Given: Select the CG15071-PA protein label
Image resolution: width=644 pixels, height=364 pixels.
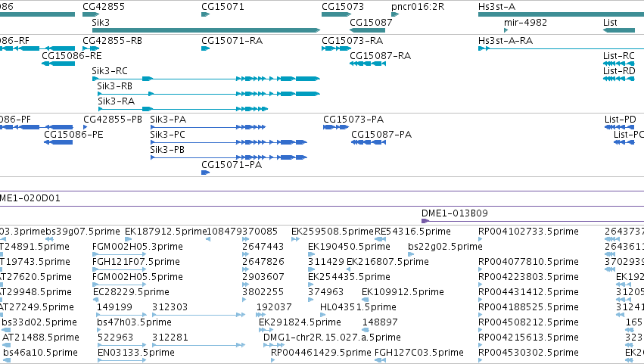Looking at the screenshot, I should 232,165.
